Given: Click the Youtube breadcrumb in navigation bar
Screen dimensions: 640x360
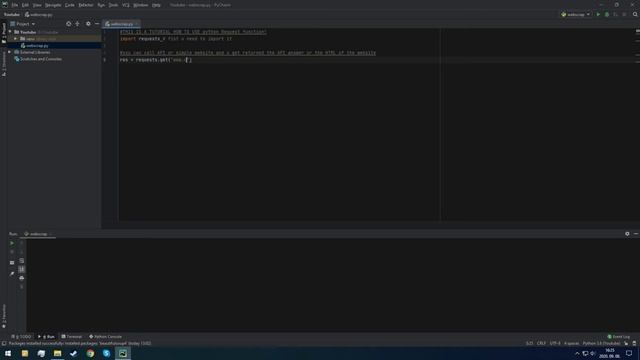Looking at the screenshot, I should 11,15.
